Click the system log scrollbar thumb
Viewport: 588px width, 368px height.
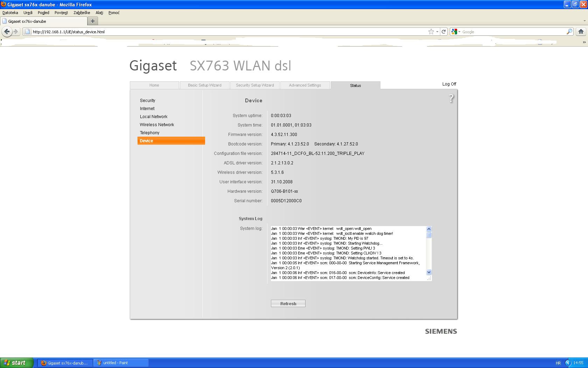coord(429,235)
